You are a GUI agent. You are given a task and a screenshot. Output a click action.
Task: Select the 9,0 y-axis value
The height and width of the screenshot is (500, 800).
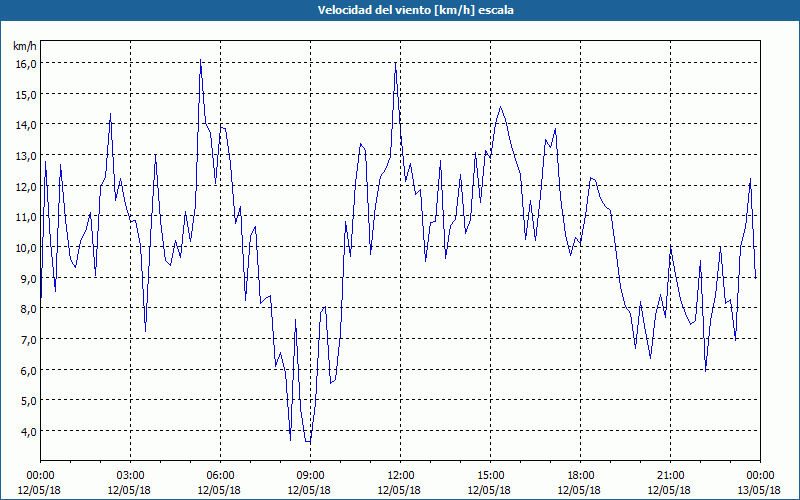click(28, 279)
